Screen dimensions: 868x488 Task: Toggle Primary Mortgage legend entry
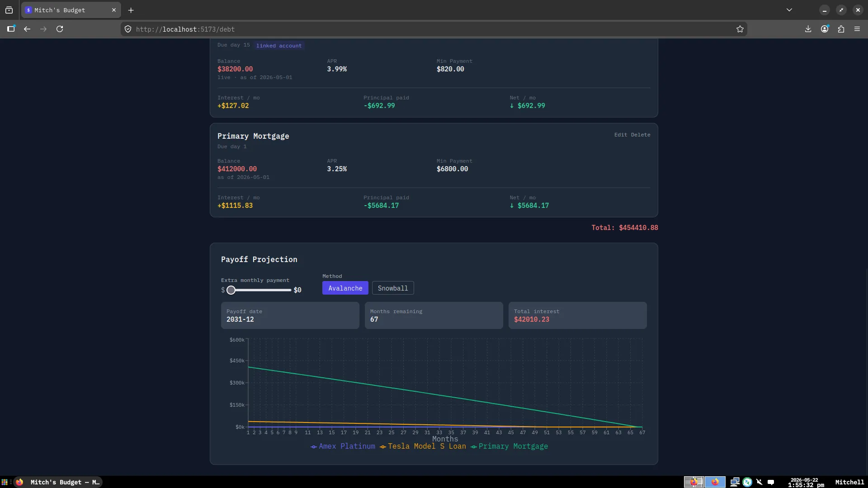509,446
